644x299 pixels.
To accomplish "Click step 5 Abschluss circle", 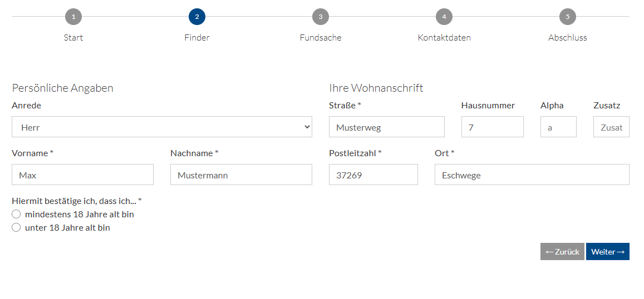I will coord(568,17).
